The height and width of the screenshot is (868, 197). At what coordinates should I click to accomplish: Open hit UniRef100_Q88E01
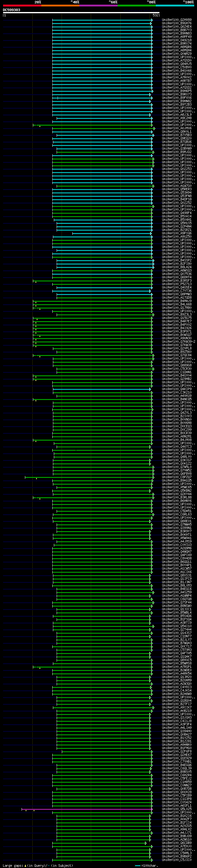177,521
